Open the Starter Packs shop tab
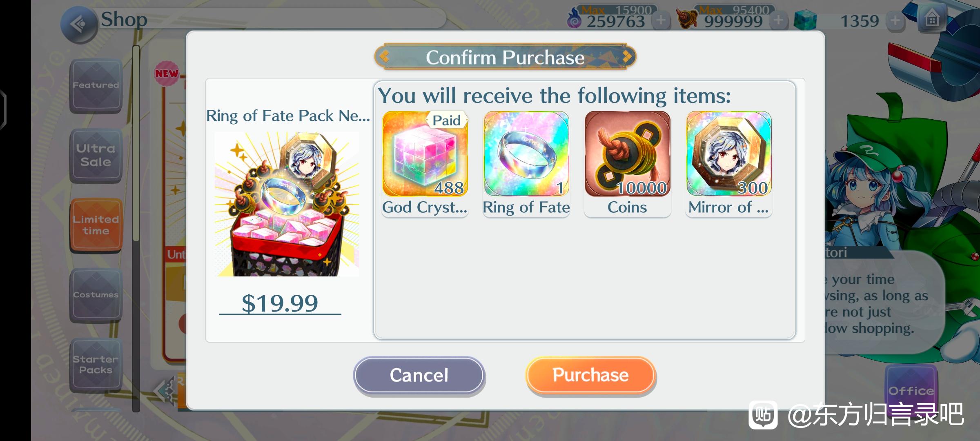 (96, 365)
